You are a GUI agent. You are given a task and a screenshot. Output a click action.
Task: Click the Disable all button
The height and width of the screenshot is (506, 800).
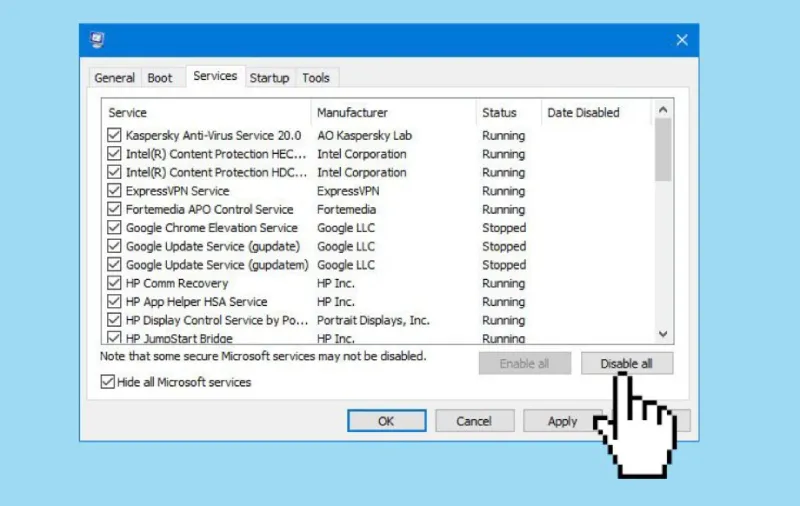click(x=627, y=363)
